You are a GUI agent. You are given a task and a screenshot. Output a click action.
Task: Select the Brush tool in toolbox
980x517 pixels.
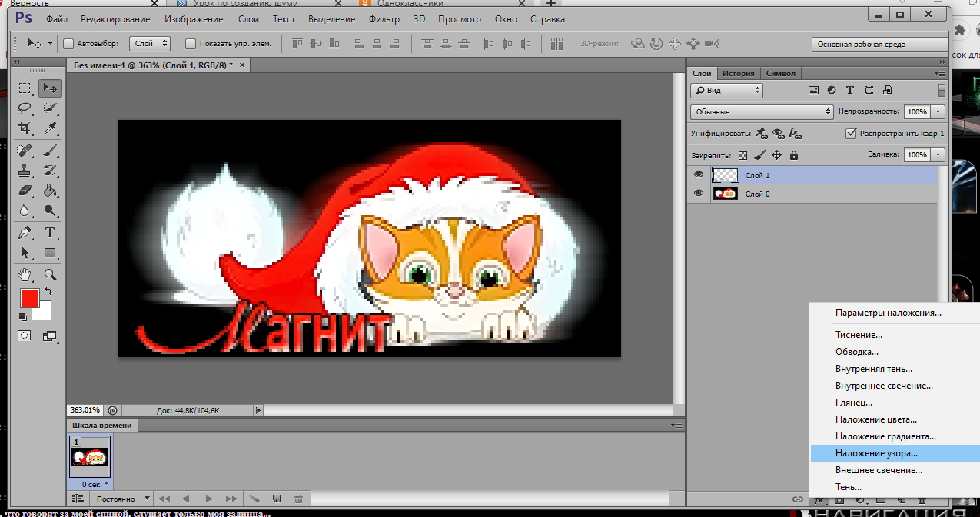point(50,150)
